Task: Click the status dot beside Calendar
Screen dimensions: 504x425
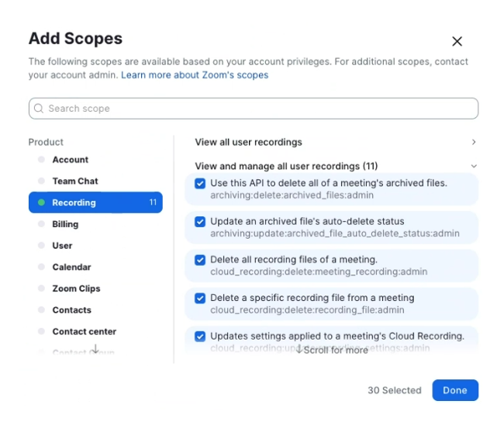Action: (x=41, y=267)
